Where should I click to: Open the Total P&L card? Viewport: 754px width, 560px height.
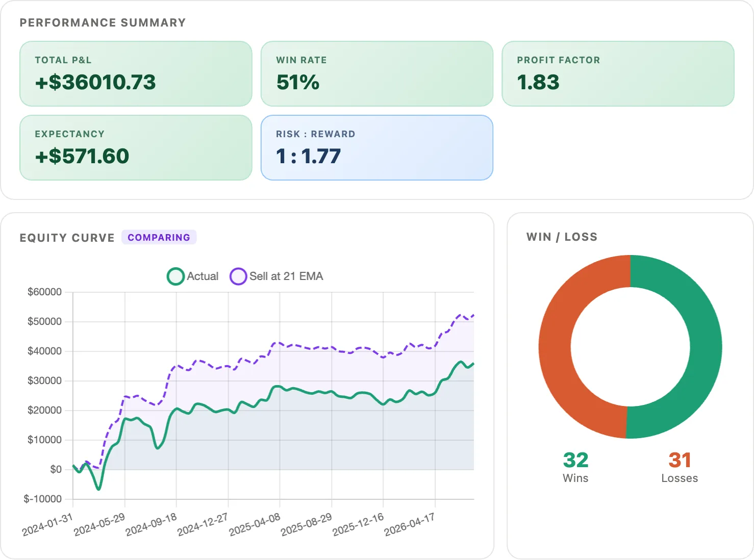(136, 74)
